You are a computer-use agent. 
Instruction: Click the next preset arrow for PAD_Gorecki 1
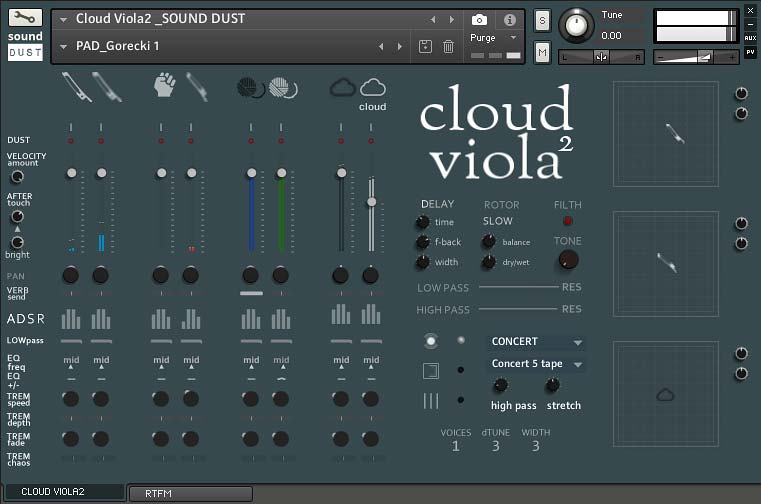[401, 46]
